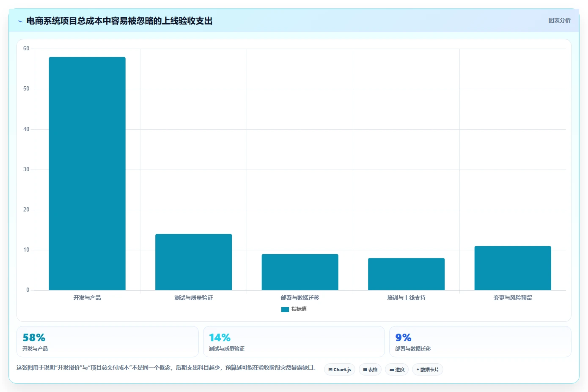Click the 表格 tag chip

[370, 370]
